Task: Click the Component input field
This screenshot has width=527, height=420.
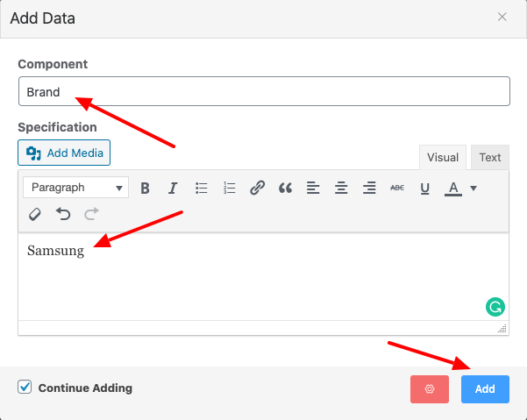Action: (263, 91)
